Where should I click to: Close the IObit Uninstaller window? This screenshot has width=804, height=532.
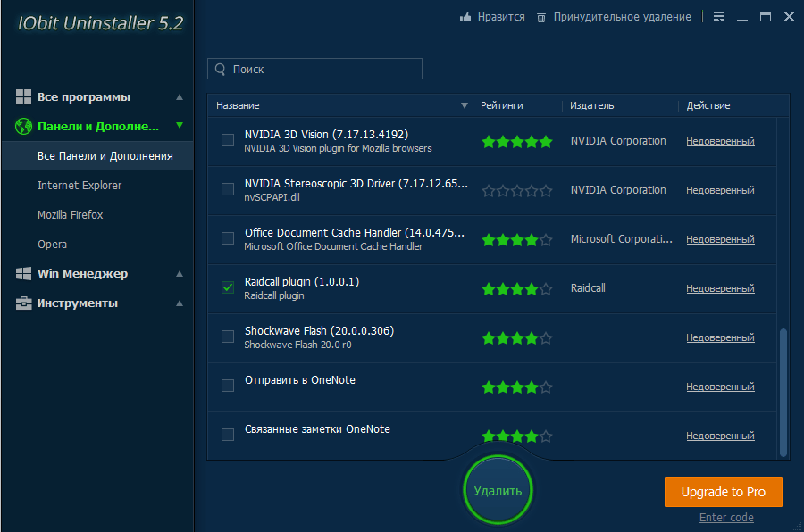coord(789,17)
